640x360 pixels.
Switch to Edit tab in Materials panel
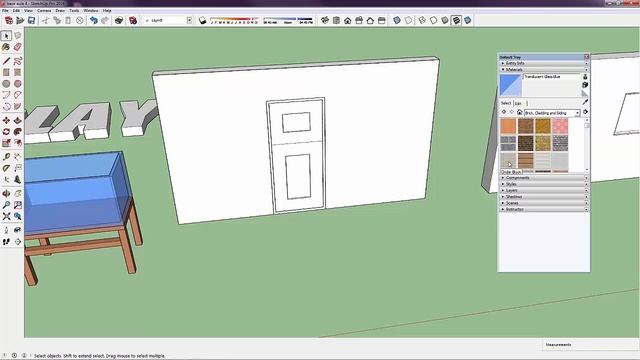518,104
